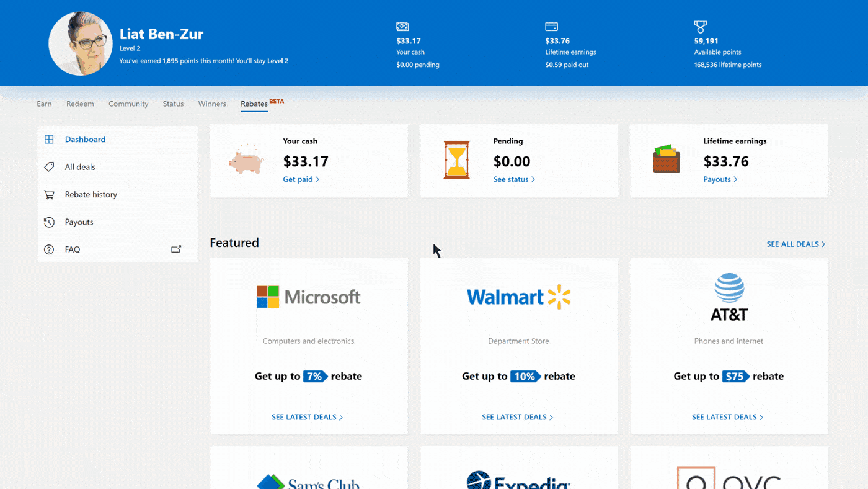Image resolution: width=868 pixels, height=489 pixels.
Task: Open the Redeem tab
Action: click(x=80, y=104)
